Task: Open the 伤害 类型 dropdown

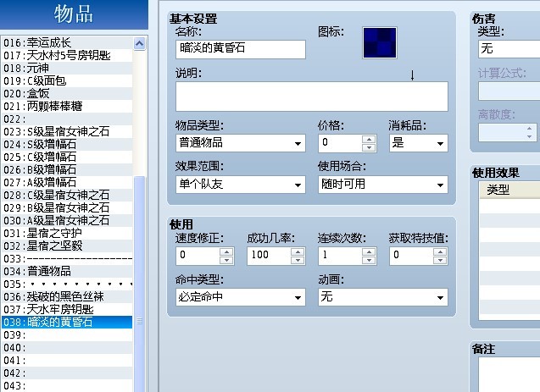Action: click(x=509, y=48)
